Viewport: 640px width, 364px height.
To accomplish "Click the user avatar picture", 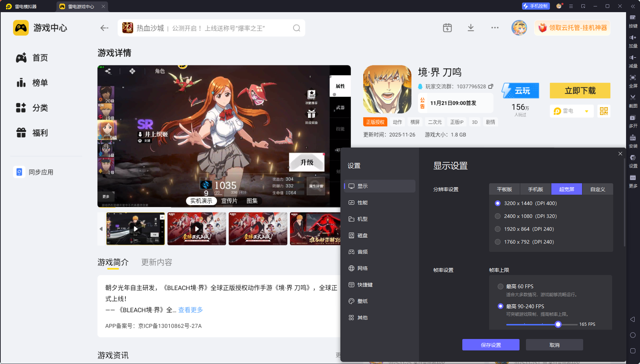I will (x=519, y=28).
